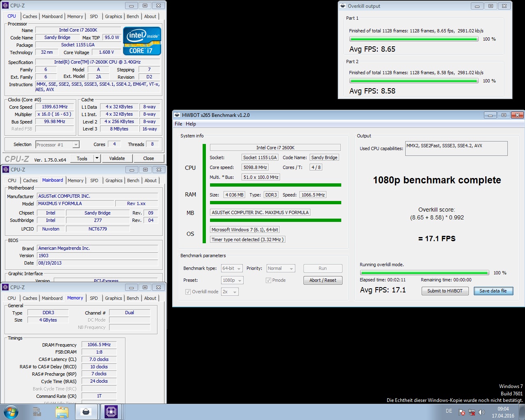The width and height of the screenshot is (525, 420).
Task: Click the Part 1 progress bar
Action: [414, 39]
